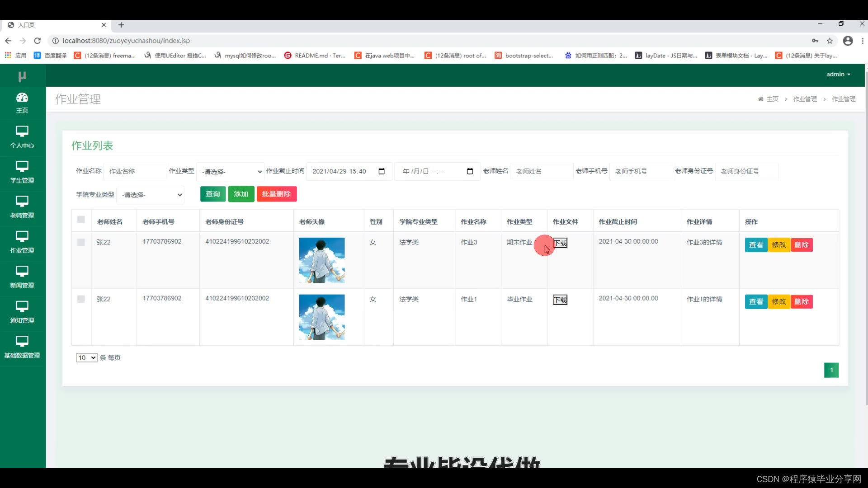868x488 pixels.
Task: Click the 作业名称 search input field
Action: (x=135, y=171)
